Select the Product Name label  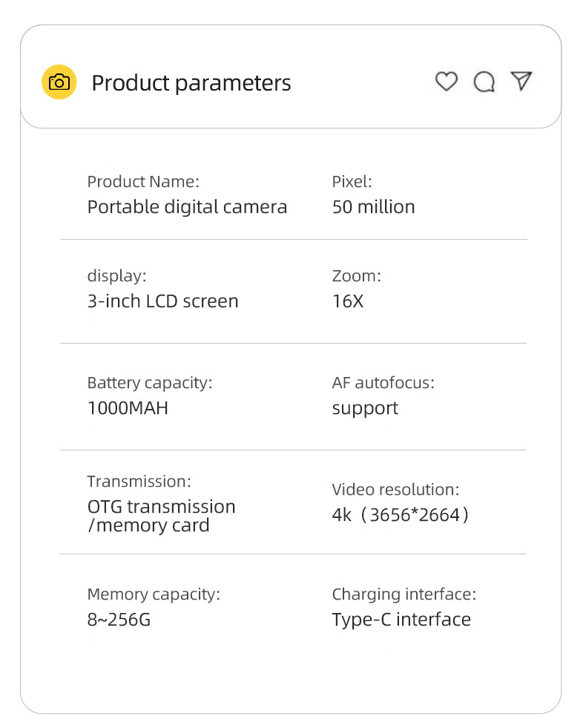[x=143, y=182]
